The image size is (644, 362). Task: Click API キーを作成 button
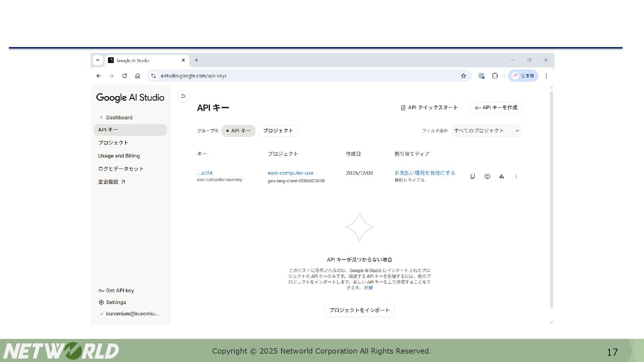coord(496,108)
